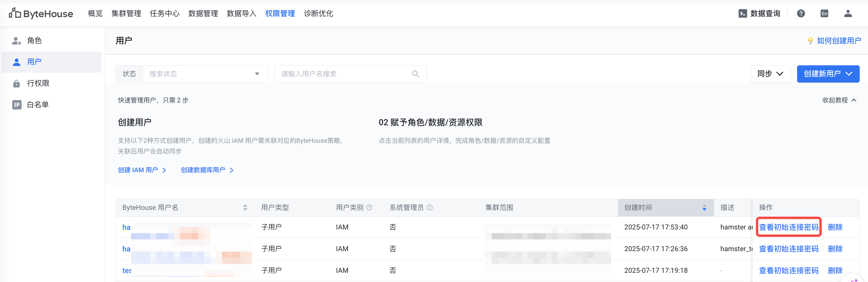
Task: Click the 描述 column header
Action: 727,207
